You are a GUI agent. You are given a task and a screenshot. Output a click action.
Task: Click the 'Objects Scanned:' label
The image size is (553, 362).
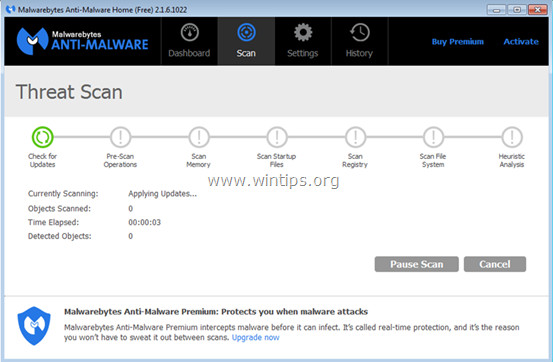[59, 209]
